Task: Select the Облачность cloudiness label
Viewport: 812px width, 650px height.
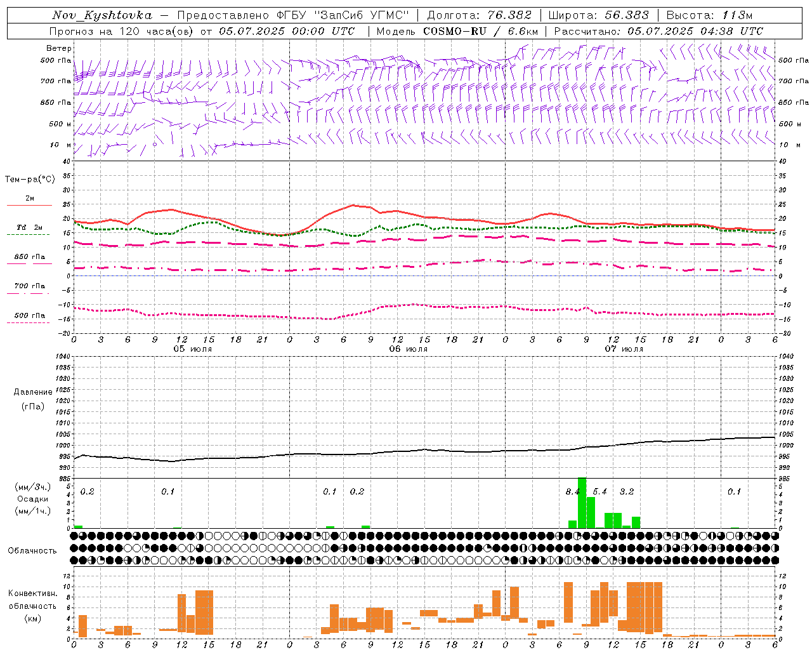Action: 32,550
